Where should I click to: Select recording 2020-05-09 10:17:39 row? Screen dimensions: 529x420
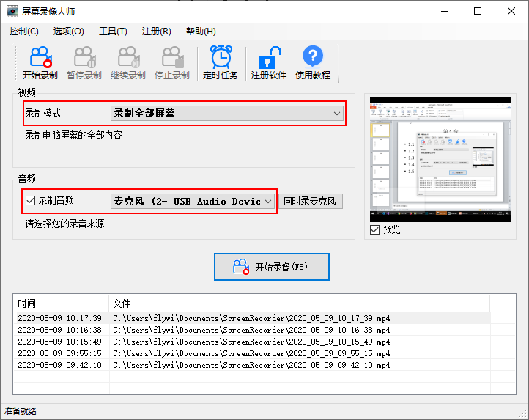pos(254,318)
